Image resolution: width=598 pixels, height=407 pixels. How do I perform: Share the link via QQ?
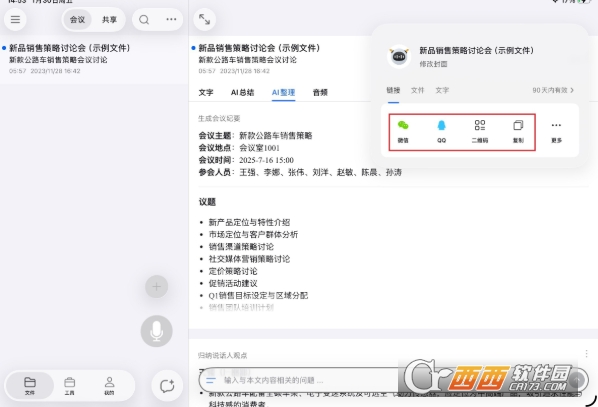pyautogui.click(x=441, y=132)
